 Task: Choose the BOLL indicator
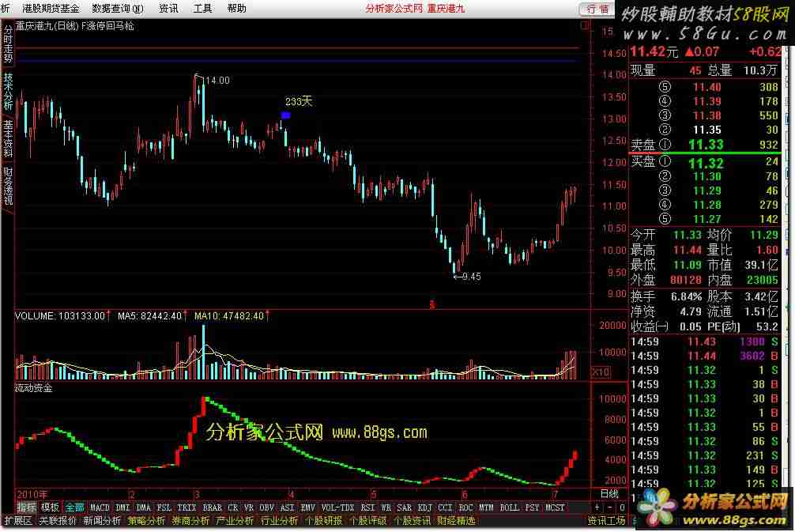point(509,507)
